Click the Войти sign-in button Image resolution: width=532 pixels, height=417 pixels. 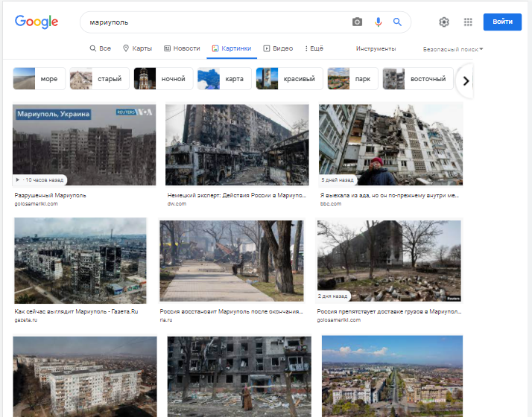click(x=502, y=22)
